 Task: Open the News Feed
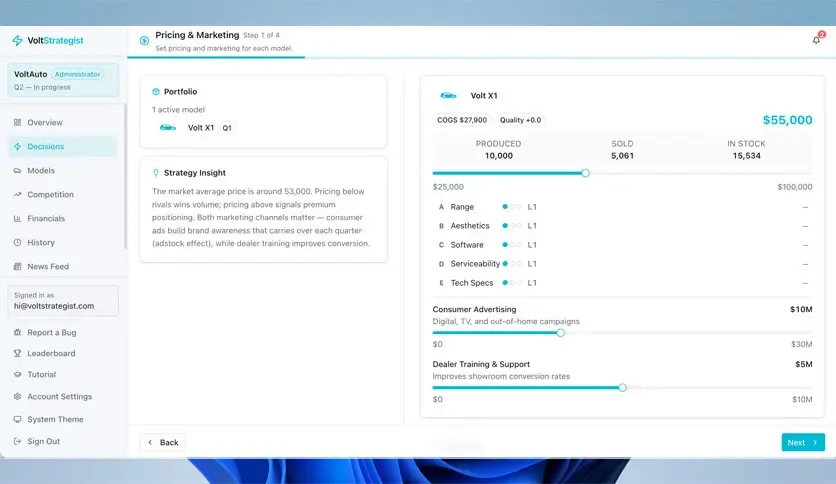coord(63,267)
